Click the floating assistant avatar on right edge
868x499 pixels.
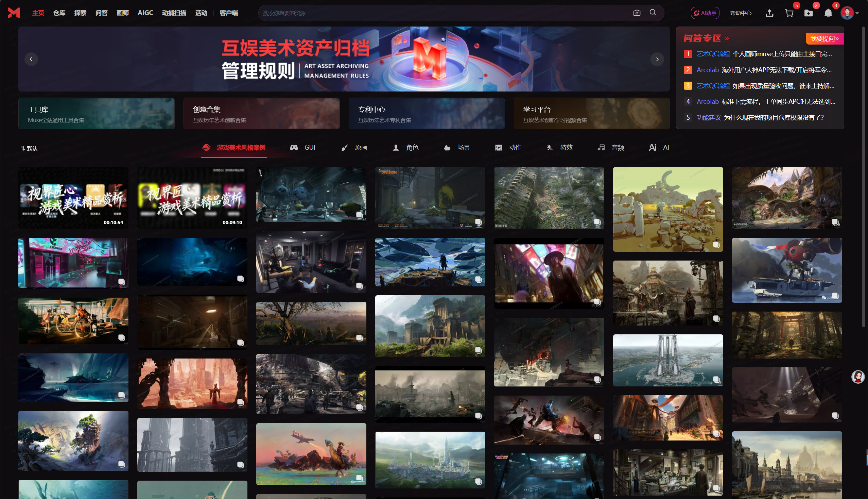click(x=858, y=377)
